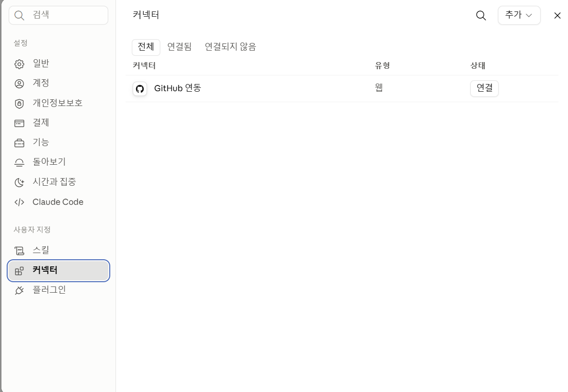Click the 연결 button for GitHub 연동
The width and height of the screenshot is (568, 392).
[484, 88]
